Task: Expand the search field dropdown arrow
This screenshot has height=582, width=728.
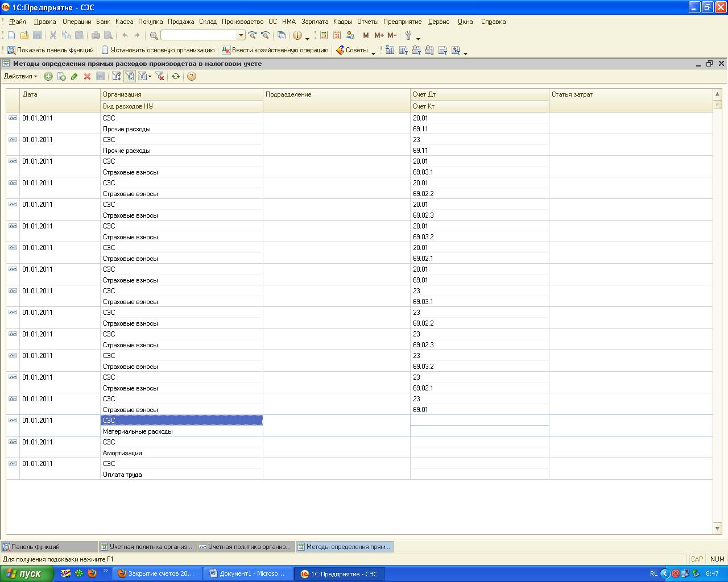Action: point(241,35)
